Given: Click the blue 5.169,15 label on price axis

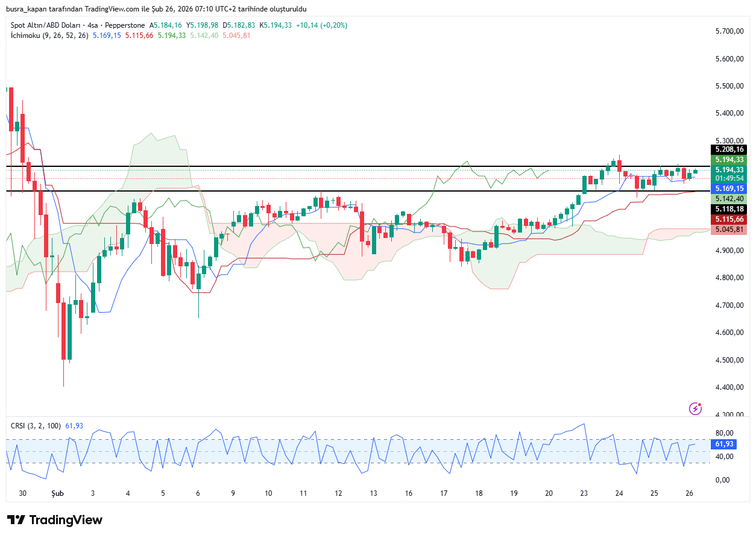Looking at the screenshot, I should tap(729, 189).
